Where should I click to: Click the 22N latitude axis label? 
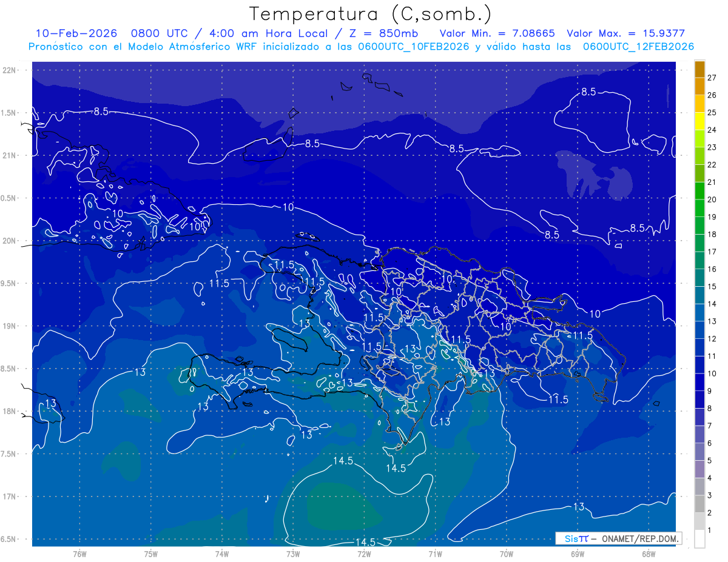coord(10,70)
